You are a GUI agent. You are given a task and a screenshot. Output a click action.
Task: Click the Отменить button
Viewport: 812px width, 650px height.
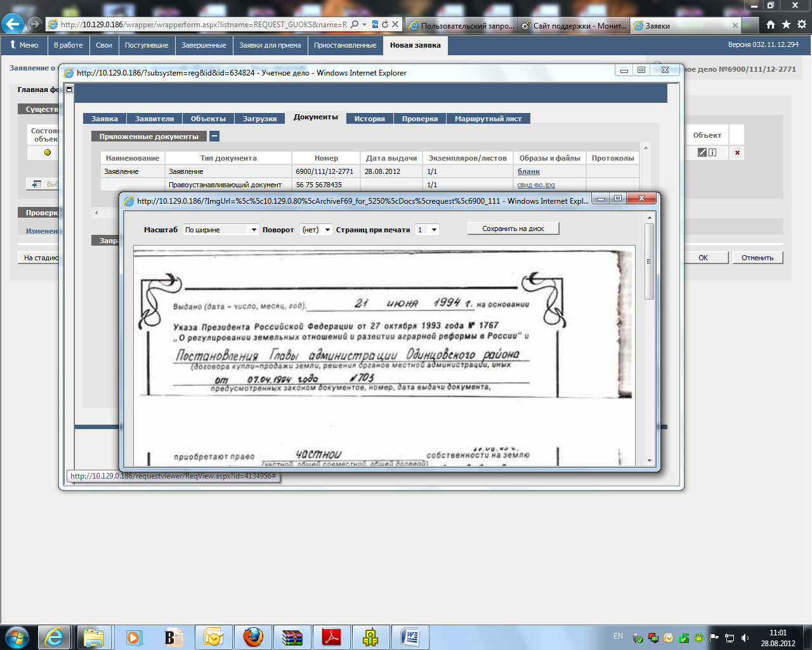(x=757, y=258)
